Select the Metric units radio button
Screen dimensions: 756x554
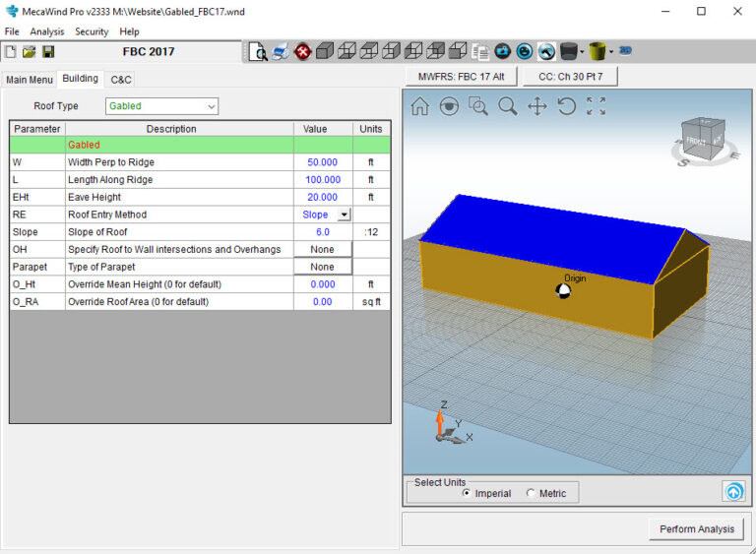tap(532, 493)
